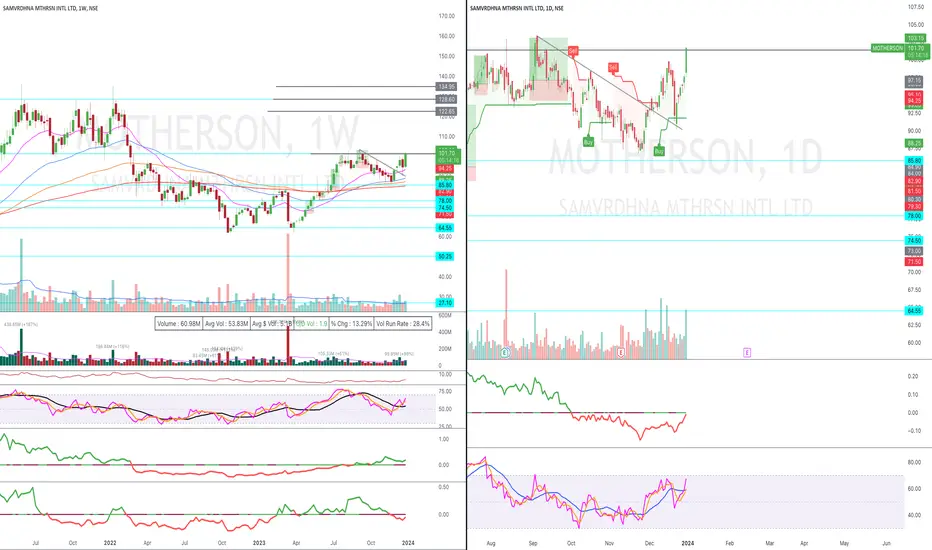Click the Buy signal label near December on daily chart

[659, 151]
